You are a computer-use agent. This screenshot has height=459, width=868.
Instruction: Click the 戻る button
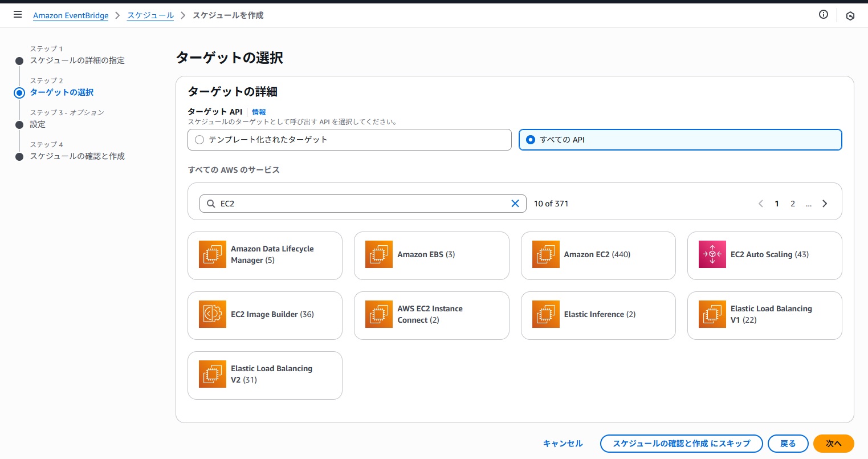pyautogui.click(x=788, y=444)
